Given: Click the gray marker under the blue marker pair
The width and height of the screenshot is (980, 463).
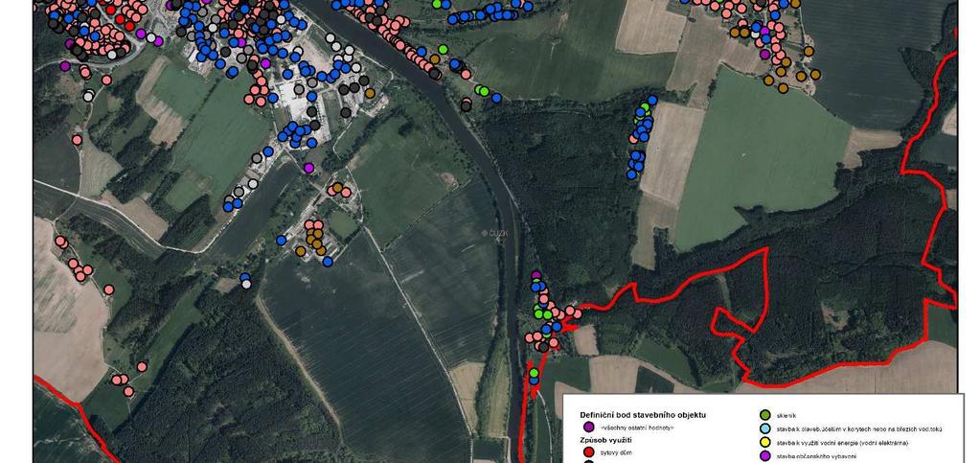Looking at the screenshot, I should pyautogui.click(x=246, y=284).
